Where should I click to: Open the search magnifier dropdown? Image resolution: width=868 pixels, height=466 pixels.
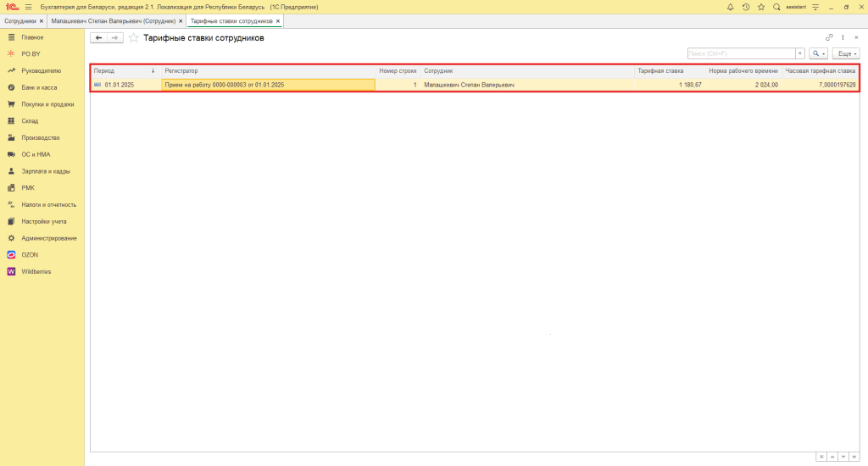tap(819, 53)
